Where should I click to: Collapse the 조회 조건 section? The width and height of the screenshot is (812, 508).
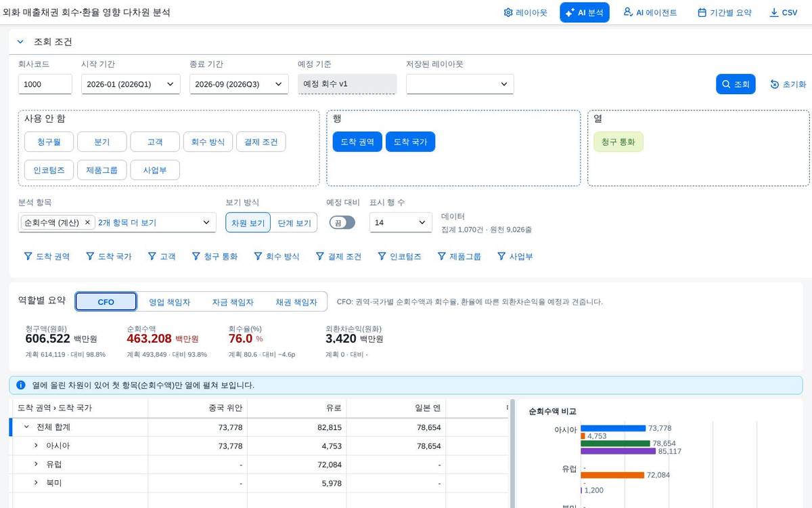pos(20,41)
